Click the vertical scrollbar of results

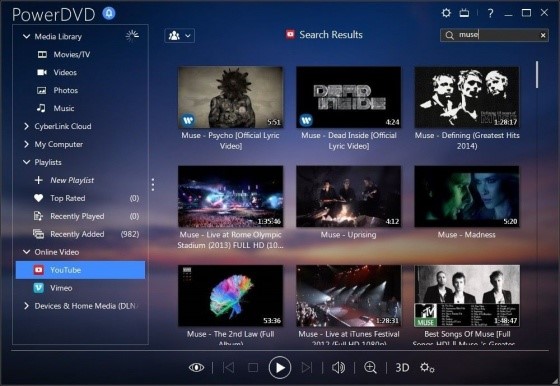click(x=537, y=74)
